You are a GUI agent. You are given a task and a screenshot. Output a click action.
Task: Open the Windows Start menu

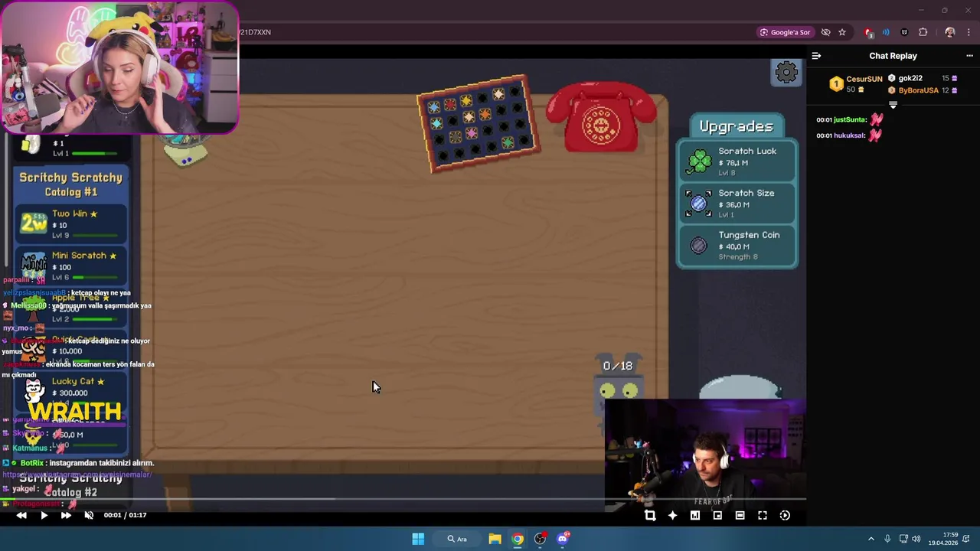(418, 539)
